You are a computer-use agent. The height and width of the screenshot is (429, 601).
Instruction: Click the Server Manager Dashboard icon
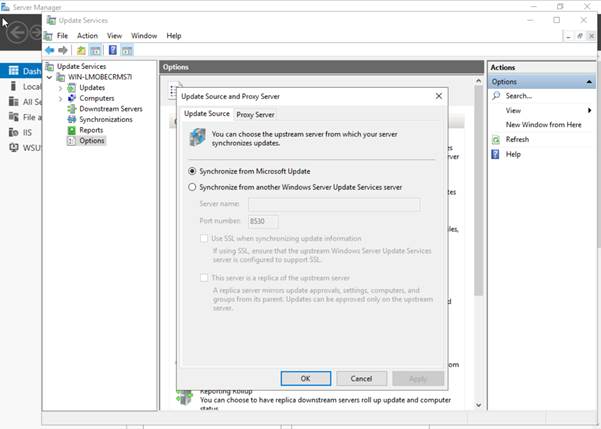[13, 71]
